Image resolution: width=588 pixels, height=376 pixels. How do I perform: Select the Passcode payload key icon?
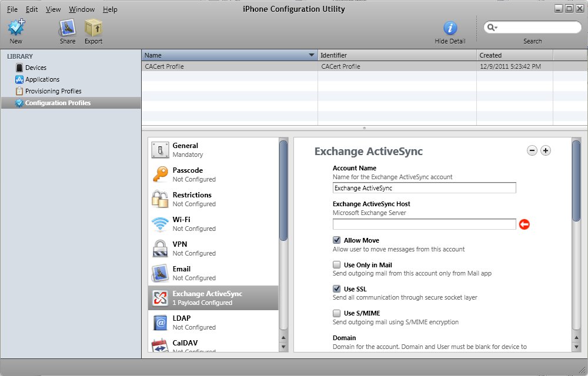click(160, 174)
